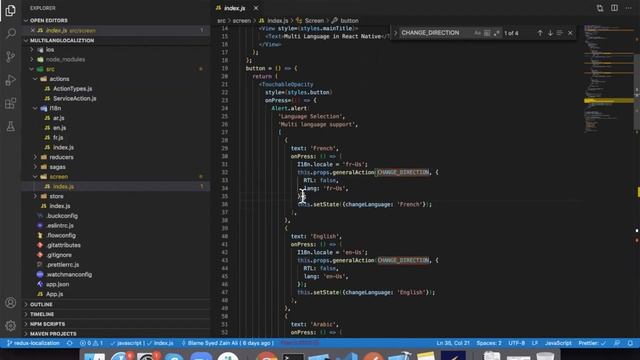This screenshot has width=640, height=360.
Task: Open the Source Control view
Action: click(x=11, y=56)
